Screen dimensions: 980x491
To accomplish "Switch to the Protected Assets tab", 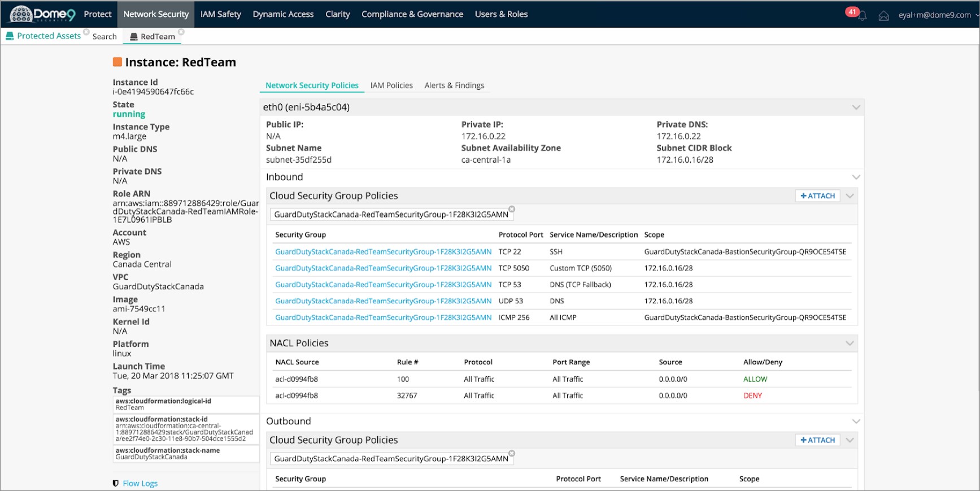I will click(x=49, y=36).
